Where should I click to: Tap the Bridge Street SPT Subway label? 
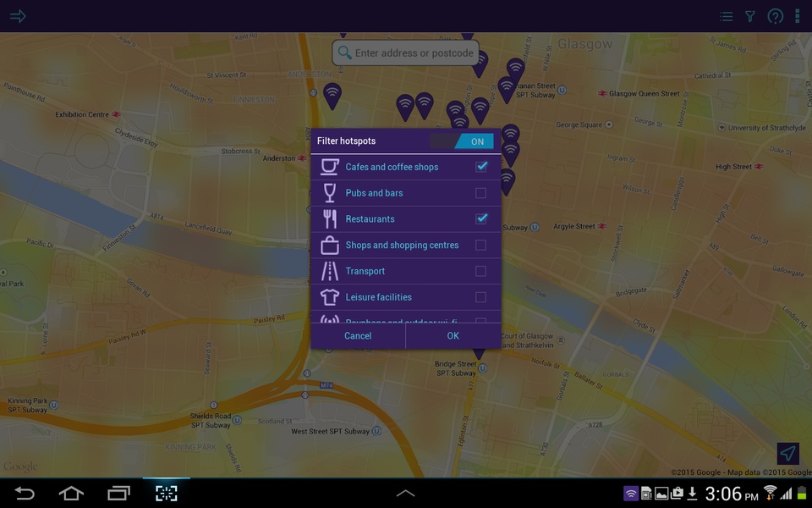tap(455, 368)
